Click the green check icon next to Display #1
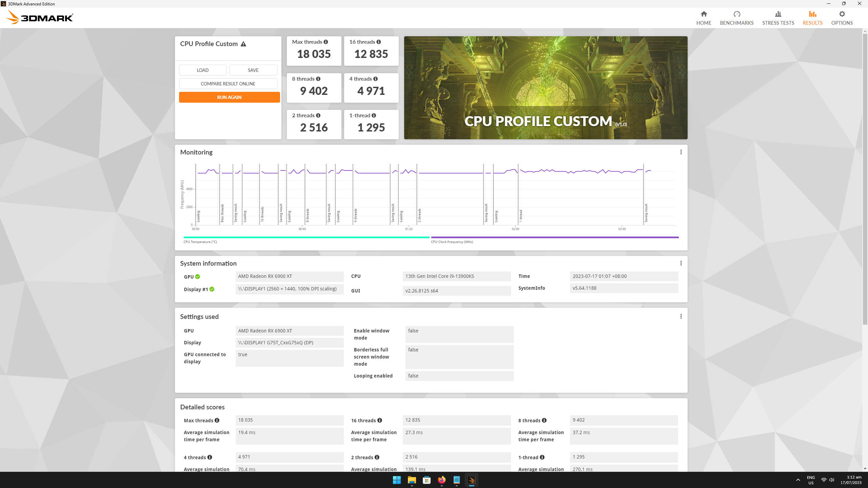The image size is (868, 488). click(x=212, y=289)
